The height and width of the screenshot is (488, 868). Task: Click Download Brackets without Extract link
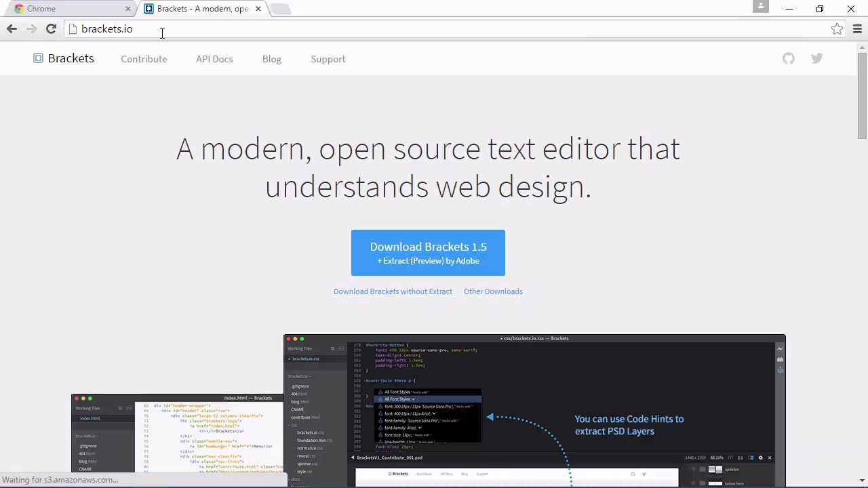pos(393,291)
